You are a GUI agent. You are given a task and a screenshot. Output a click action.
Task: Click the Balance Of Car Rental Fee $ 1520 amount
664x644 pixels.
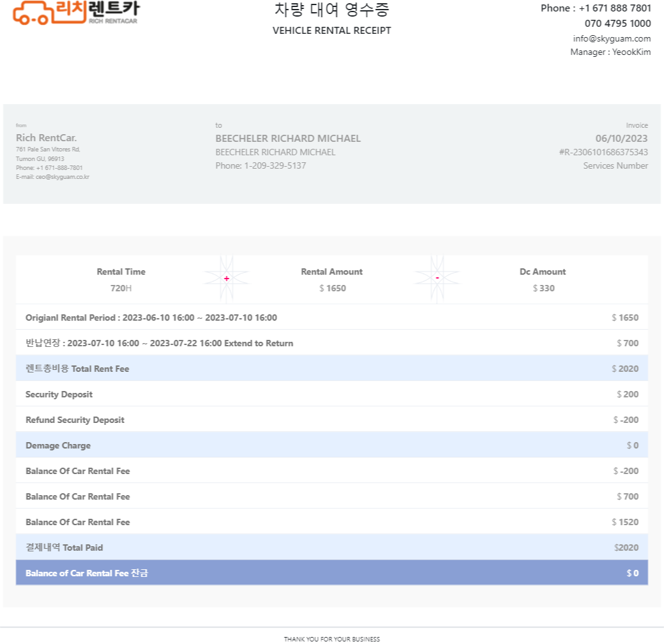624,522
